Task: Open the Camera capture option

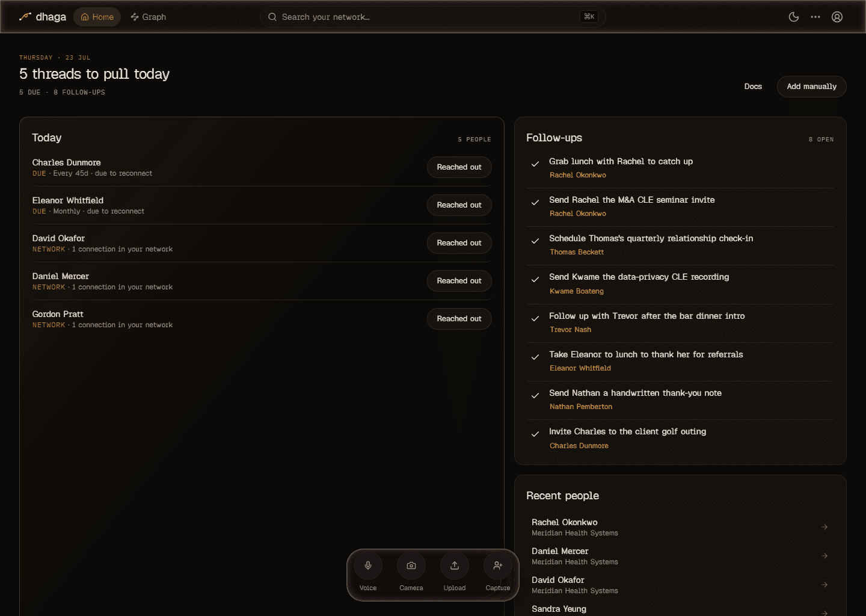Action: point(411,565)
